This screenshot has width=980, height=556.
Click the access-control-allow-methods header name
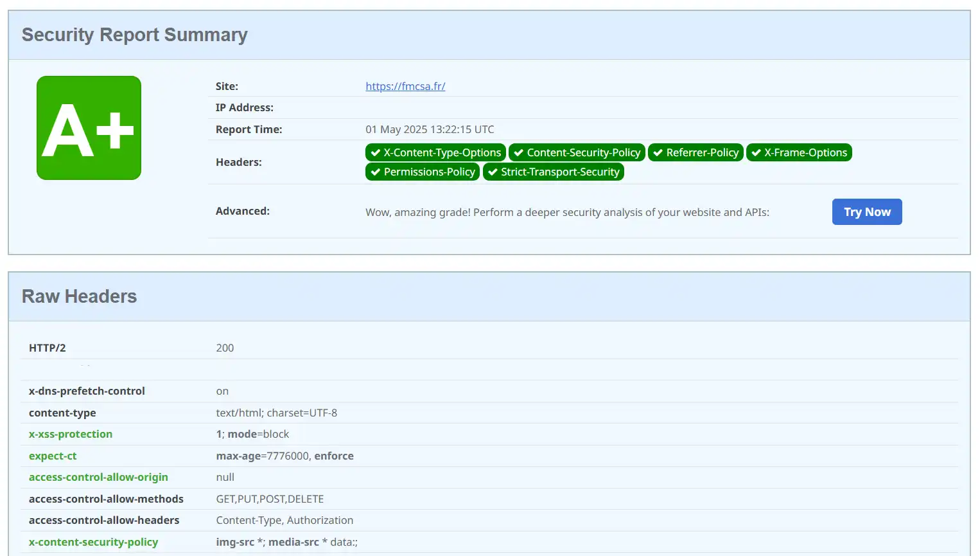pos(106,499)
